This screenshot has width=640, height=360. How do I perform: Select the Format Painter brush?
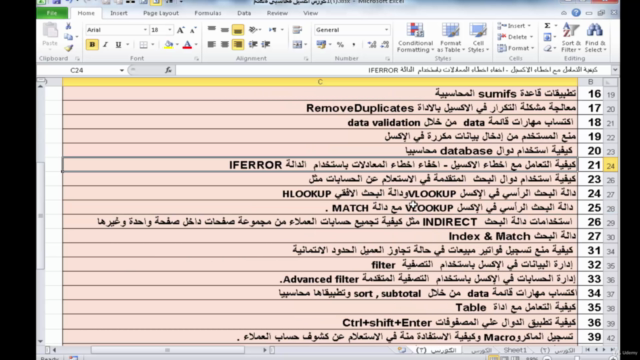pos(68,48)
